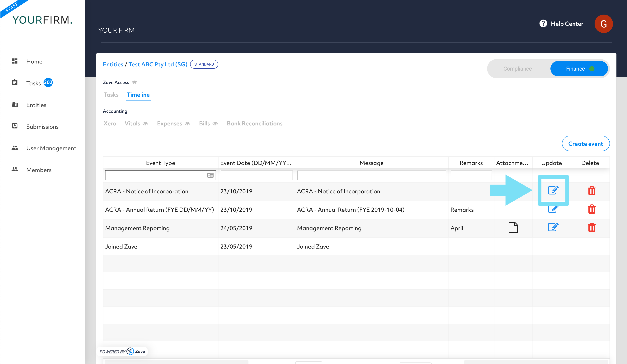Screen dimensions: 627x364
Task: Open User Management in sidebar
Action: pyautogui.click(x=51, y=148)
